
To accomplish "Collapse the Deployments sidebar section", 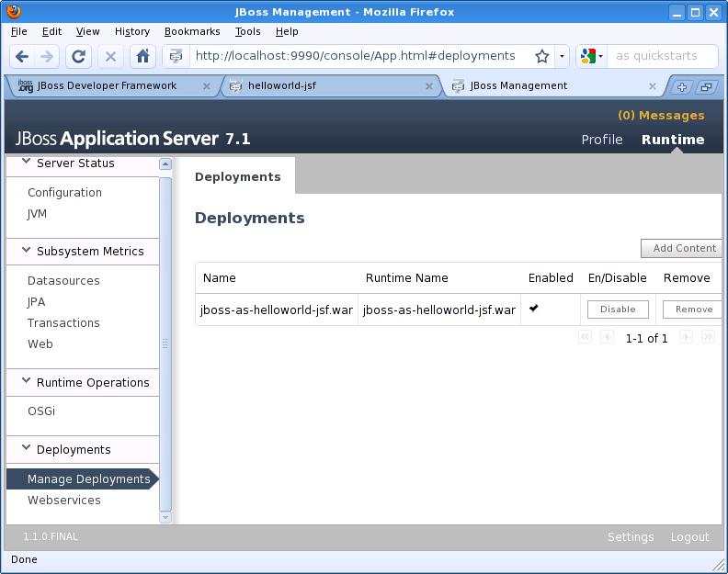I will [27, 447].
